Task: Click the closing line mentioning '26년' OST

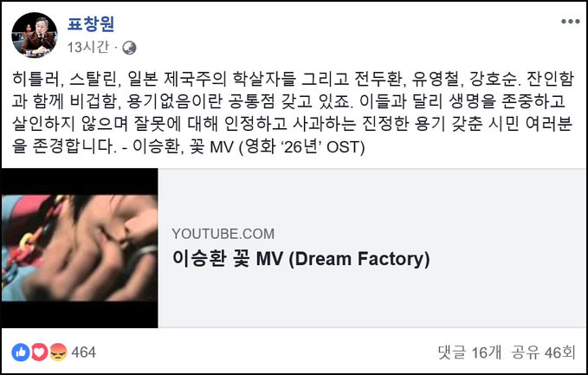Action: [188, 147]
